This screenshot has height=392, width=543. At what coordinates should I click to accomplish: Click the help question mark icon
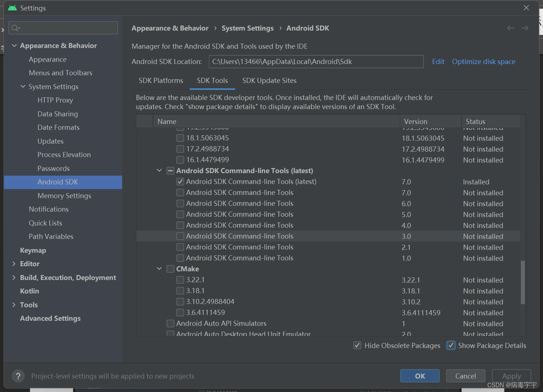click(18, 376)
